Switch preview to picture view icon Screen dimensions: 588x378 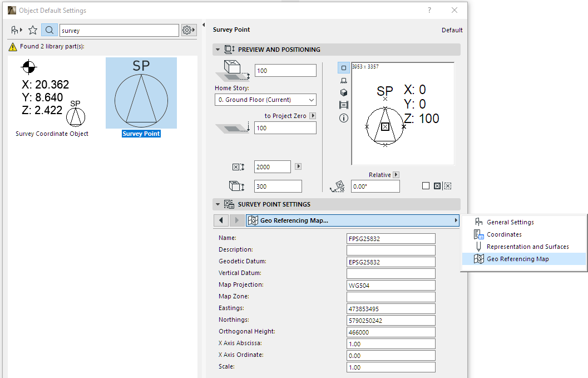343,105
